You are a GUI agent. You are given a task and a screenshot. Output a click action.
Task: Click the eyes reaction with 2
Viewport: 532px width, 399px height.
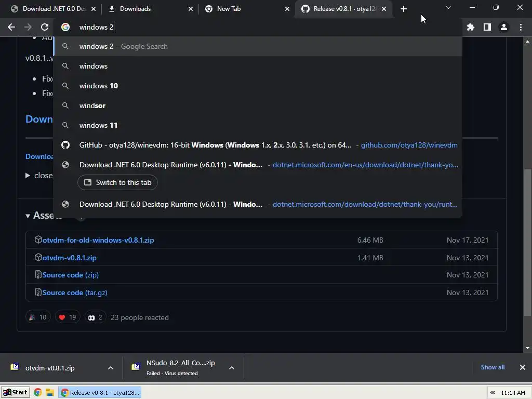pyautogui.click(x=96, y=317)
